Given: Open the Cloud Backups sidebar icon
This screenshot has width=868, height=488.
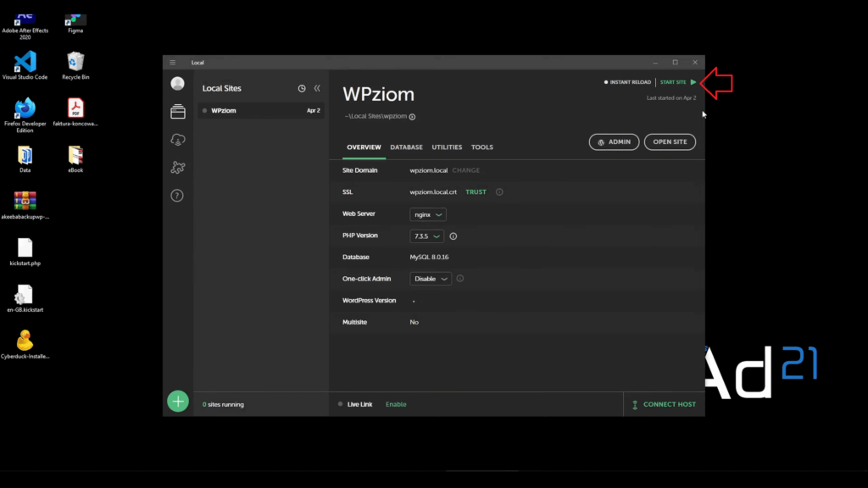Looking at the screenshot, I should (x=177, y=140).
